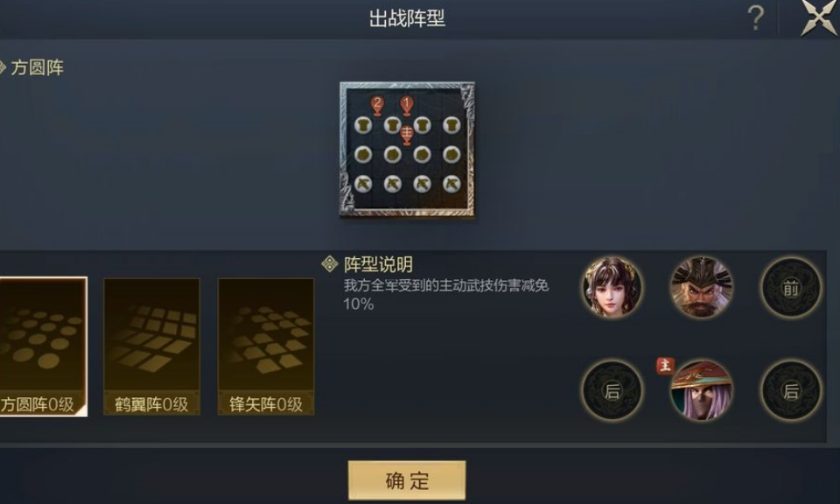Click marker 2 pin on formation grid
840x504 pixels.
[x=377, y=106]
